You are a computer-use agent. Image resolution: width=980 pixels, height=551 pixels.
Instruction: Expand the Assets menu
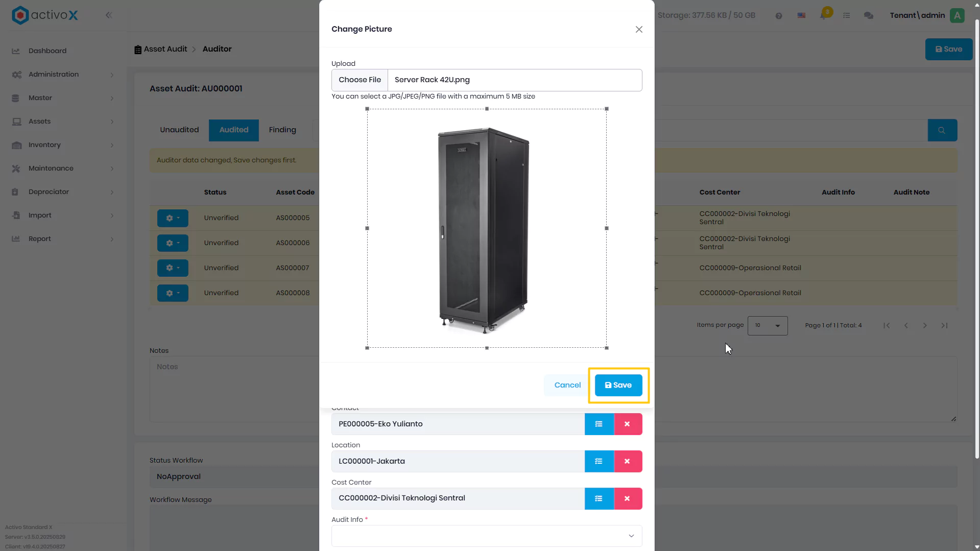tap(63, 122)
